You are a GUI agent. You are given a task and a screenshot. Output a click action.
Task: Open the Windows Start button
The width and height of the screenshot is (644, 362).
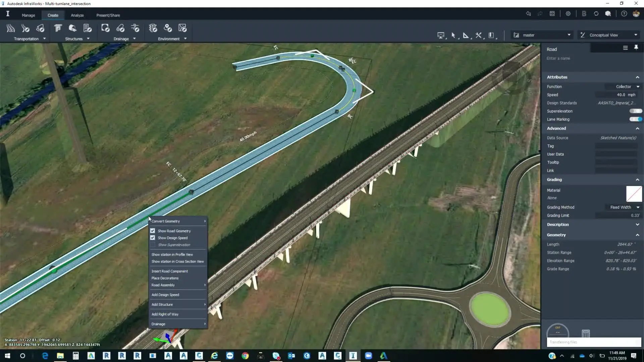click(x=7, y=356)
